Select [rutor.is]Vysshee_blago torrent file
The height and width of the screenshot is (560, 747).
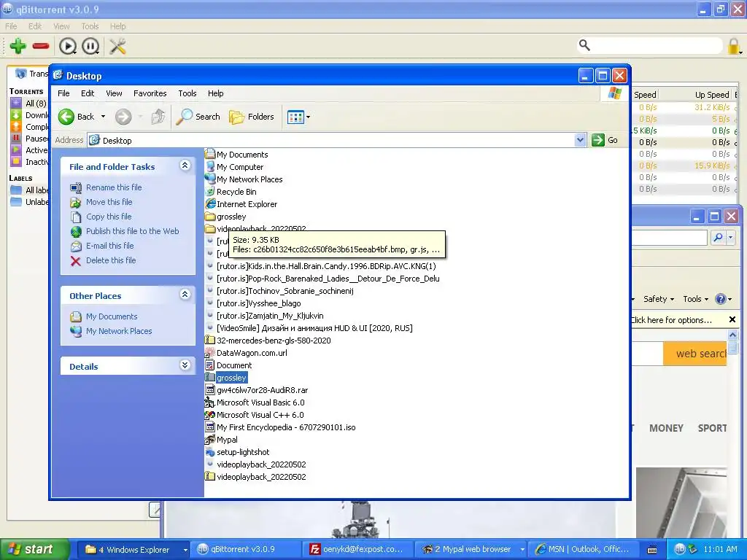[254, 303]
